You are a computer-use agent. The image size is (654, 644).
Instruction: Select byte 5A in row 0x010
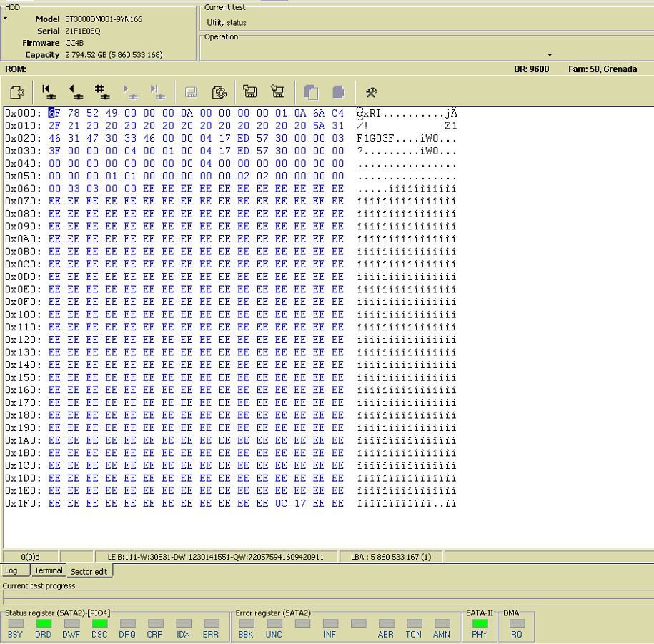pos(319,126)
